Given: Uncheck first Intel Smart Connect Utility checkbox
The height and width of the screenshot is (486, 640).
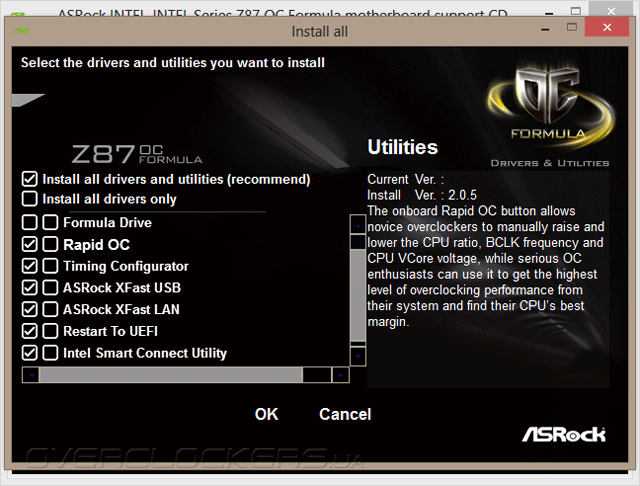Looking at the screenshot, I should (x=30, y=353).
